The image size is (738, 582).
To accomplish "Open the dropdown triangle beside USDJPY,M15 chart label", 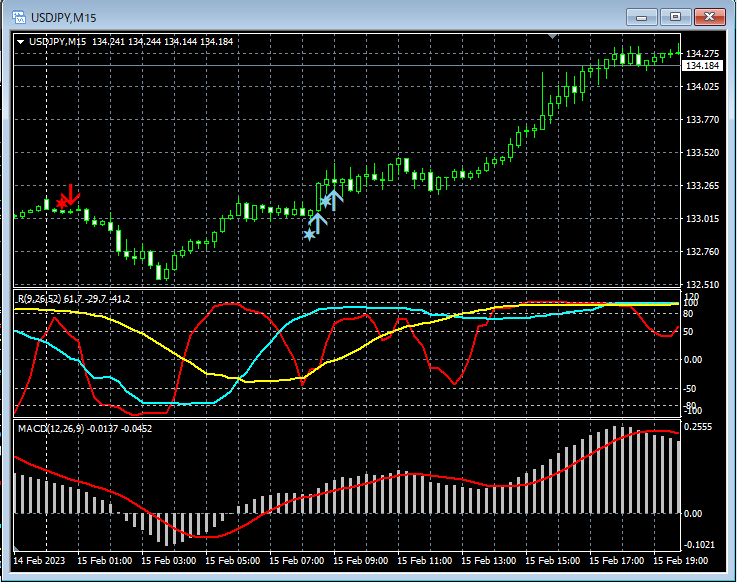I will click(x=20, y=42).
